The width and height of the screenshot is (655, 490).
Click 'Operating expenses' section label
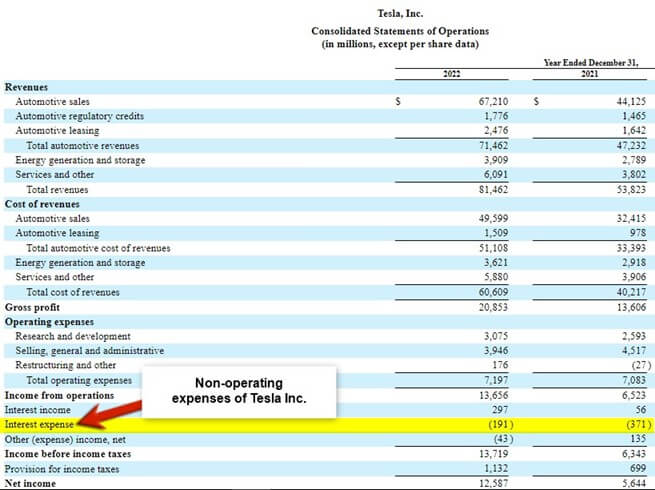tap(49, 322)
